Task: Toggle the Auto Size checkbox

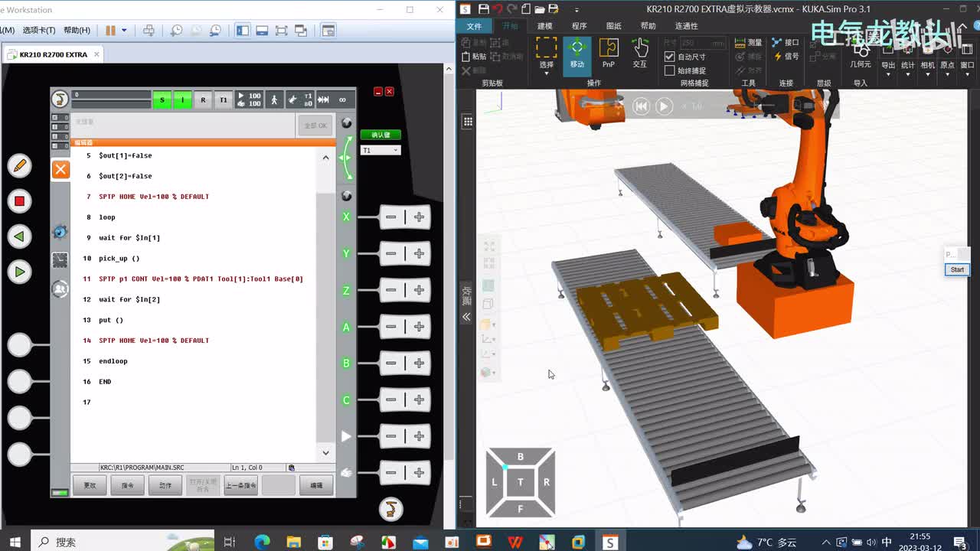Action: tap(669, 57)
